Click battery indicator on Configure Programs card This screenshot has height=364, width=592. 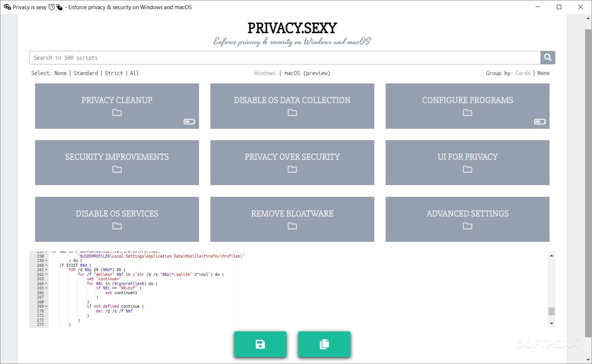point(540,121)
